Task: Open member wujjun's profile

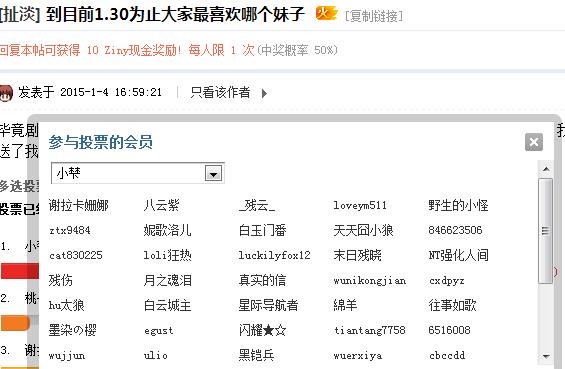Action: 67,356
